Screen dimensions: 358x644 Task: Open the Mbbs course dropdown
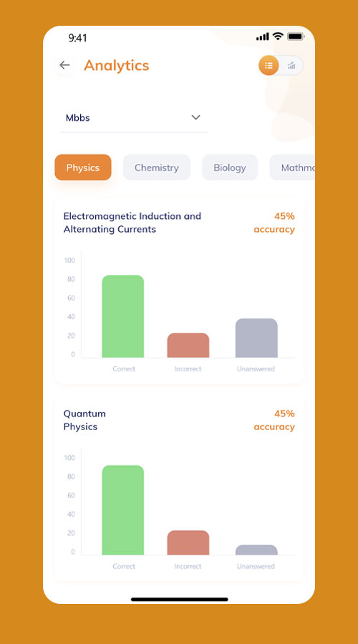(x=134, y=118)
